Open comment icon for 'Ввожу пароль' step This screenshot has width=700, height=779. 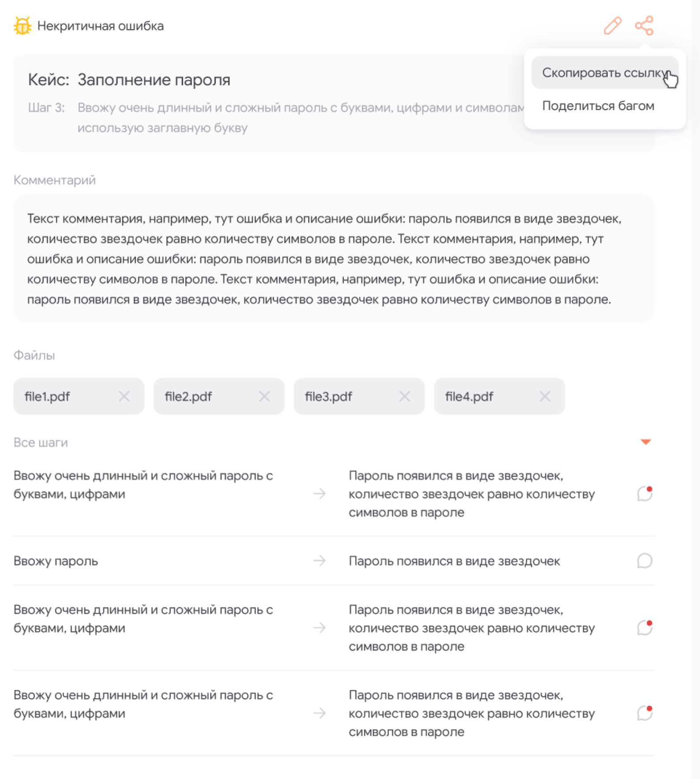tap(644, 561)
